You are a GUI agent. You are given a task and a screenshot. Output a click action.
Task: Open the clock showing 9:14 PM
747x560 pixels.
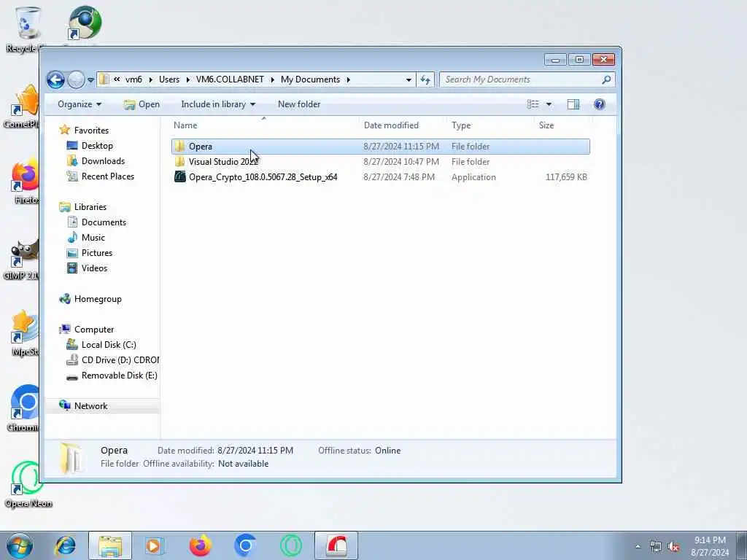point(710,546)
